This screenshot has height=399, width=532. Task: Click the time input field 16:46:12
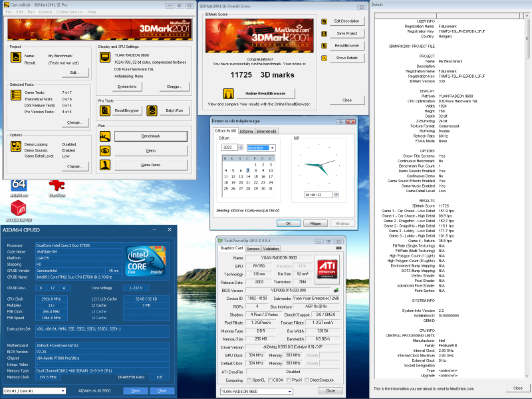point(319,195)
